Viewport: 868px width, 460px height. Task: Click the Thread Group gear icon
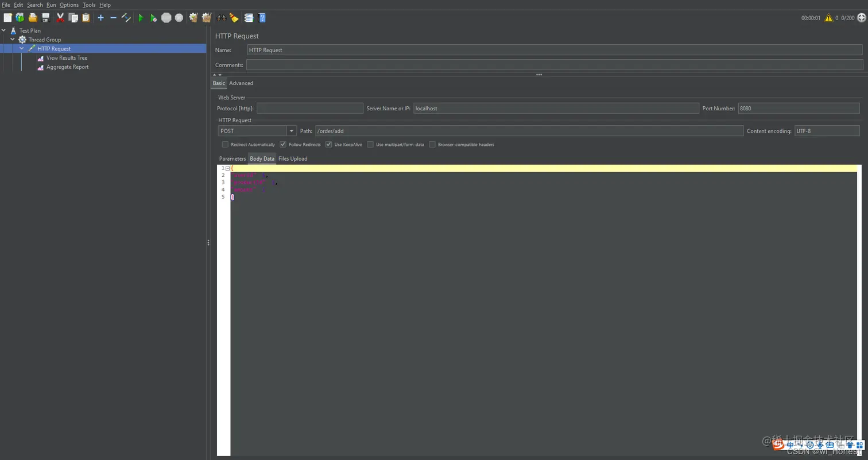[22, 40]
